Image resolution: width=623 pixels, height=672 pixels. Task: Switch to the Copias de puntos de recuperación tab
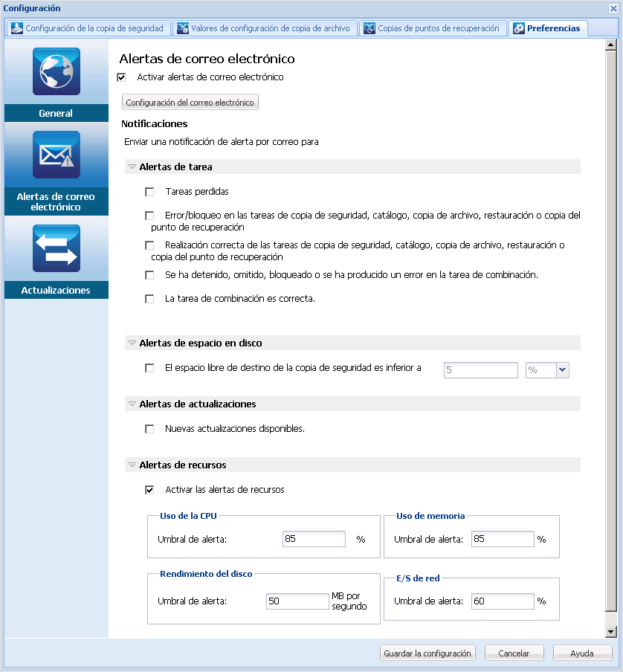pos(431,28)
